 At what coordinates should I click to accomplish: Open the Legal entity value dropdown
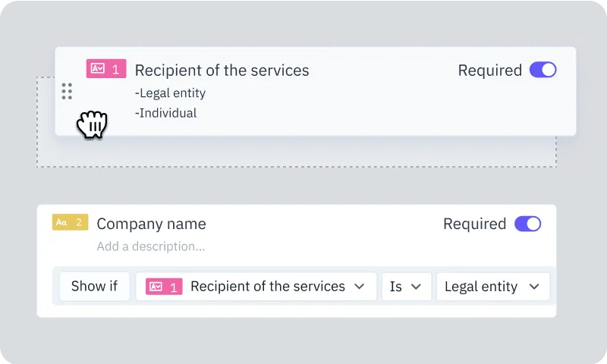point(493,287)
